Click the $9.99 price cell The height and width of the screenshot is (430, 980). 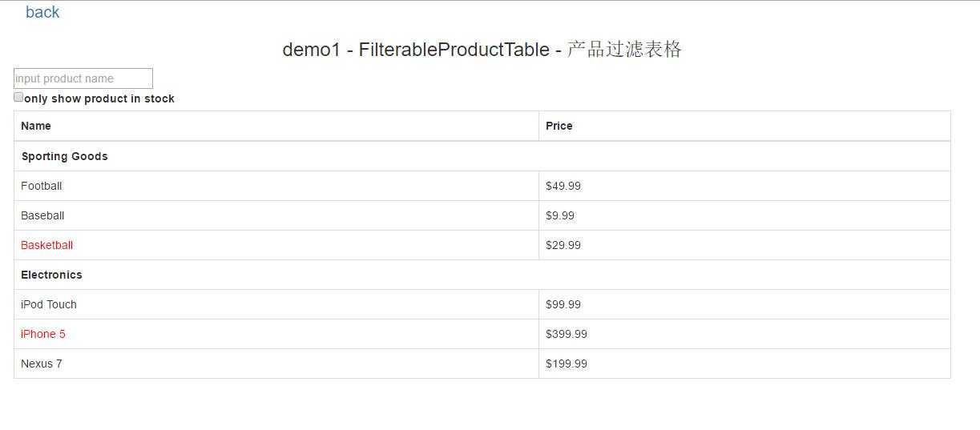pos(560,215)
